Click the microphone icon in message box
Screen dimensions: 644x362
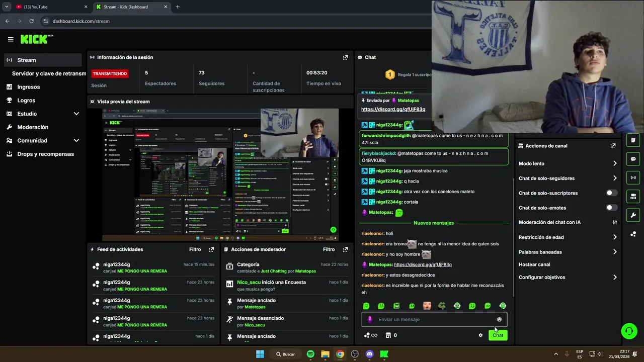pos(370,319)
